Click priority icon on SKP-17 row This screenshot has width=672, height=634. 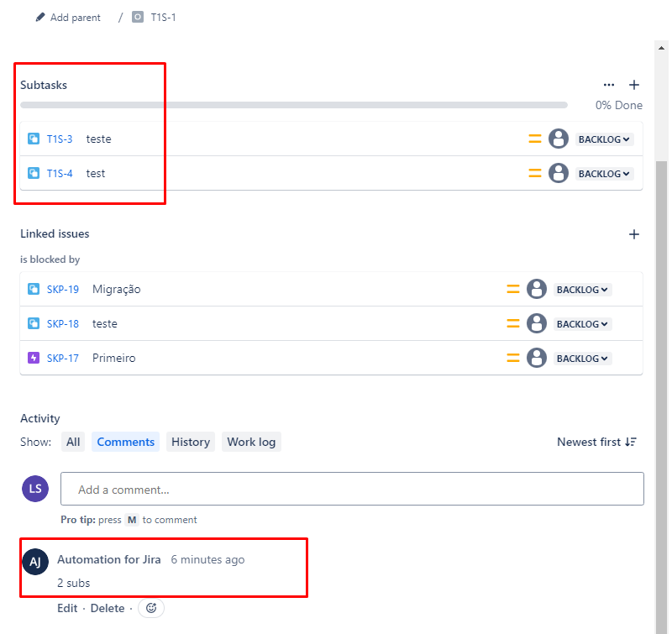tap(513, 358)
